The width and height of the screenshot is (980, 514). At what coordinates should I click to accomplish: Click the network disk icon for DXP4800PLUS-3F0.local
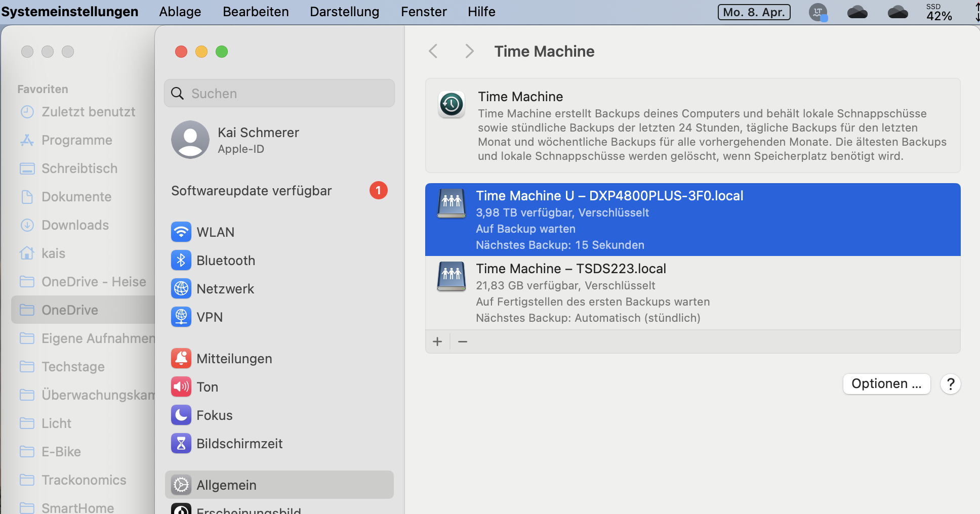452,203
